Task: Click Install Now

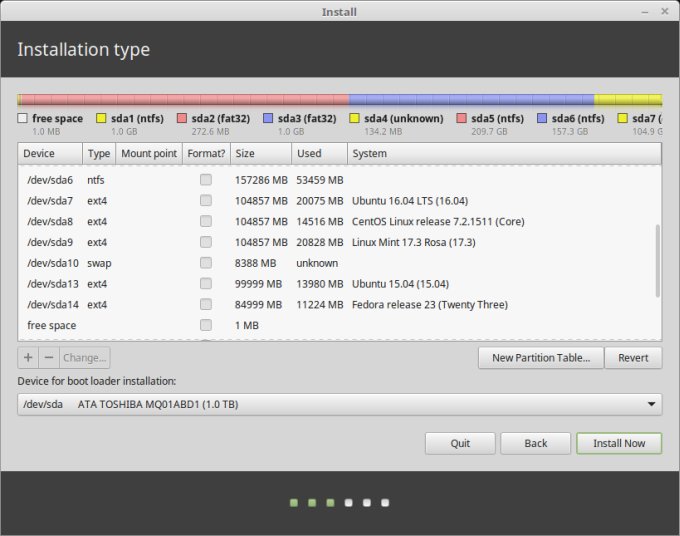Action: coord(619,443)
